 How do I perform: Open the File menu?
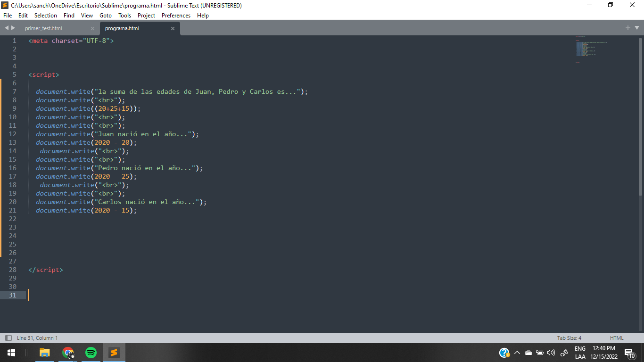pos(8,16)
